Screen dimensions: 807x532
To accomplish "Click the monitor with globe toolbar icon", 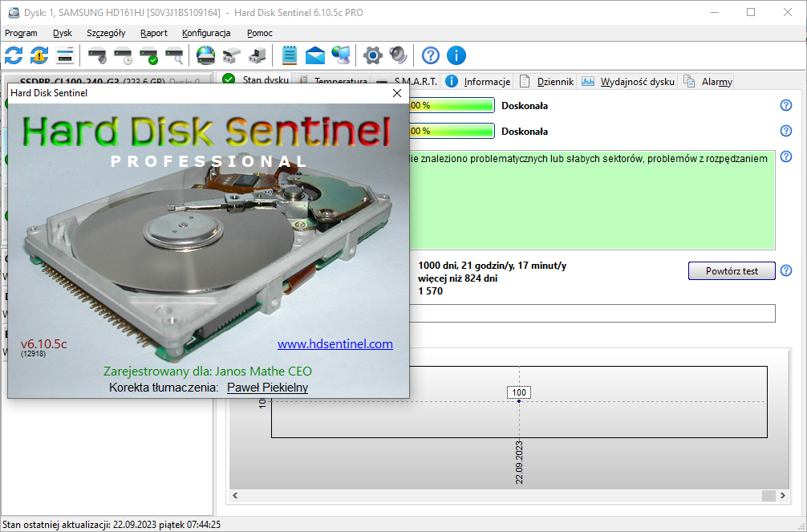I will pos(341,55).
